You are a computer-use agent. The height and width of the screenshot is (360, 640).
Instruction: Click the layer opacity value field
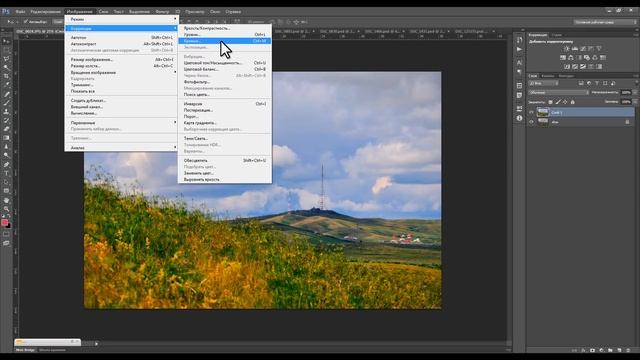626,93
